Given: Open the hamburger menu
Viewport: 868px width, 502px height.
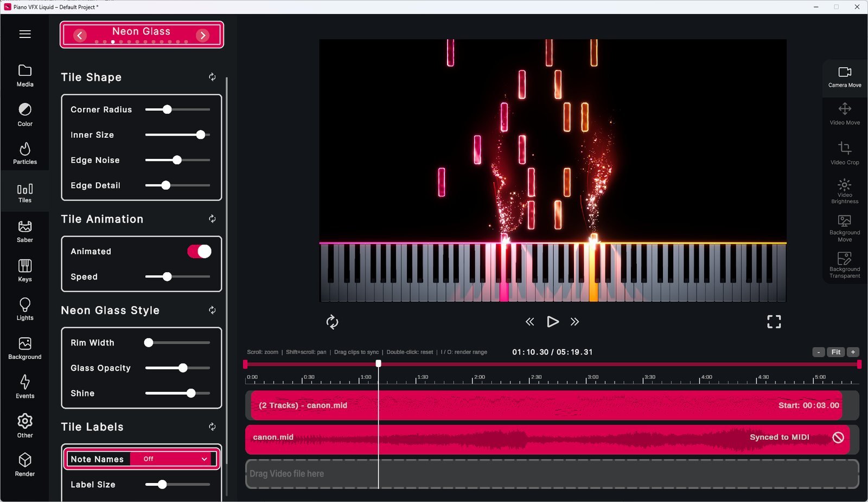Looking at the screenshot, I should [x=25, y=34].
